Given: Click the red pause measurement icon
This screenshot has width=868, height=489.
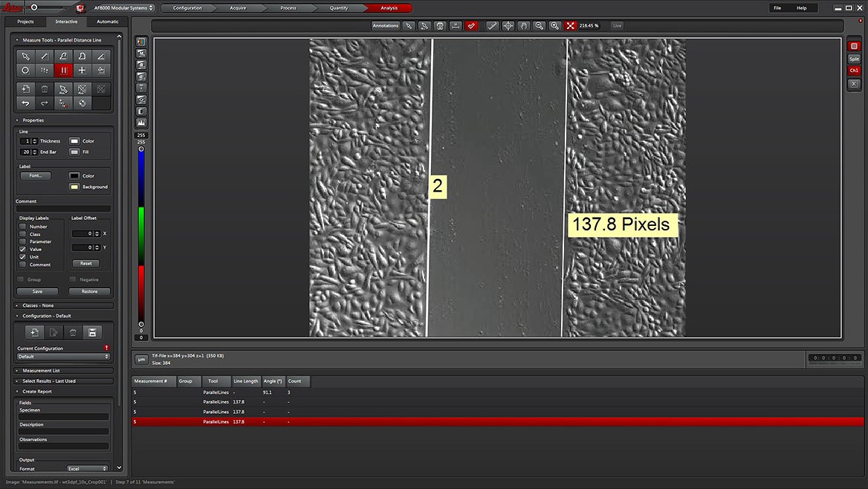Looking at the screenshot, I should (x=64, y=71).
